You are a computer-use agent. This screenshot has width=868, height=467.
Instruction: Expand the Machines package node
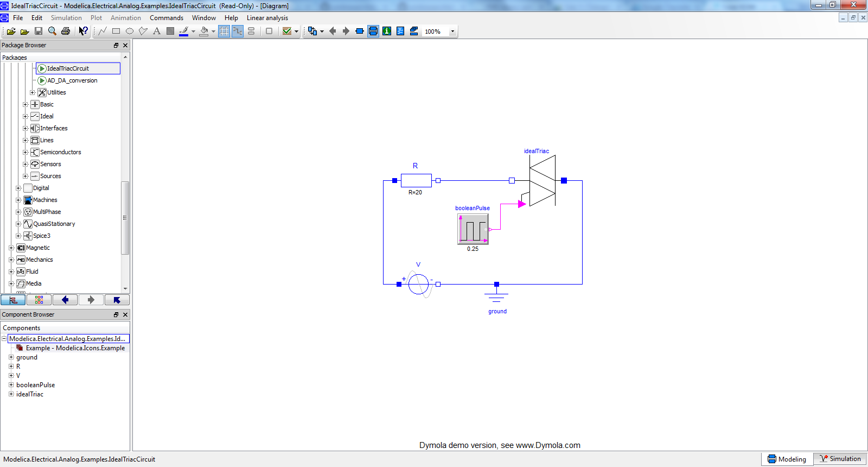point(18,200)
